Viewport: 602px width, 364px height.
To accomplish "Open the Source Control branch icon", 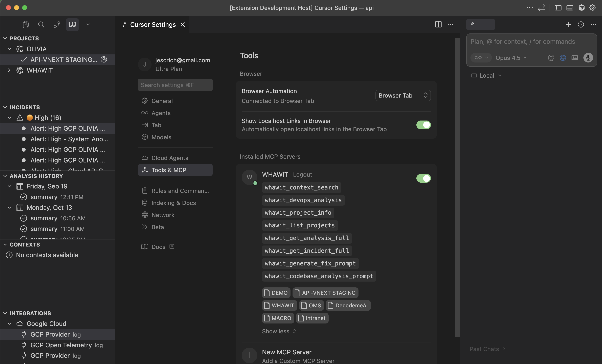I will pos(57,24).
